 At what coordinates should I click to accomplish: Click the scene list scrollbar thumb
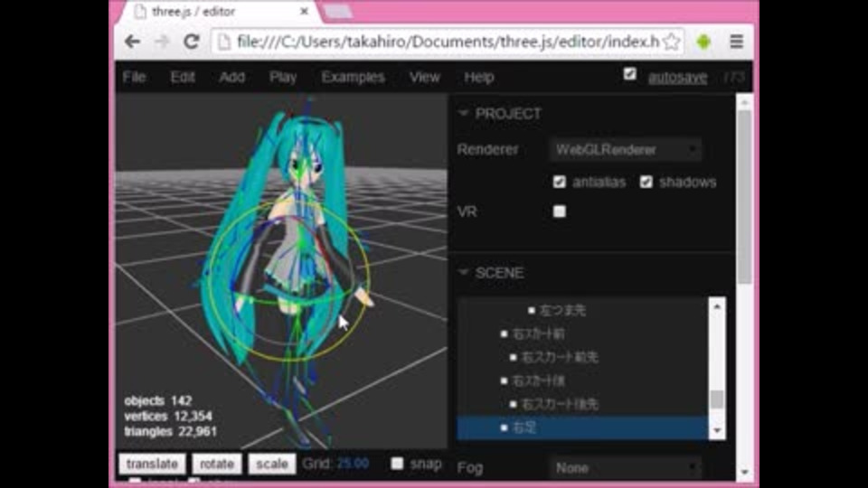click(717, 399)
